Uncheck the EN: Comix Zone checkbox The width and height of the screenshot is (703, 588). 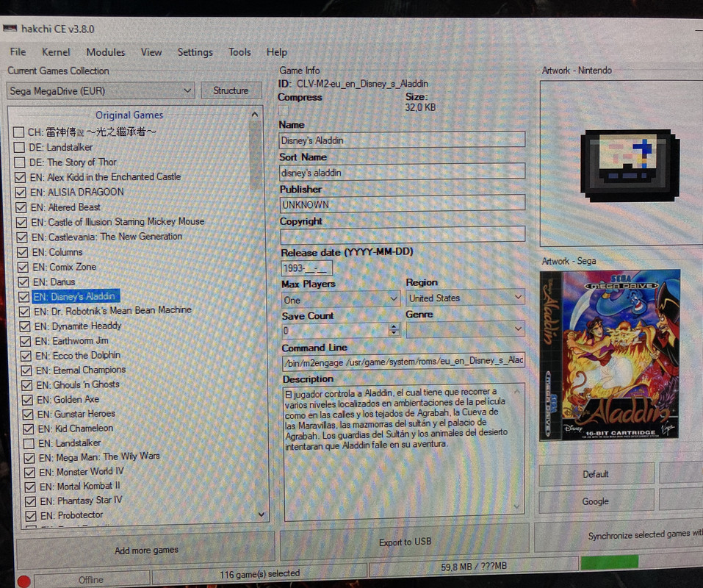click(23, 267)
